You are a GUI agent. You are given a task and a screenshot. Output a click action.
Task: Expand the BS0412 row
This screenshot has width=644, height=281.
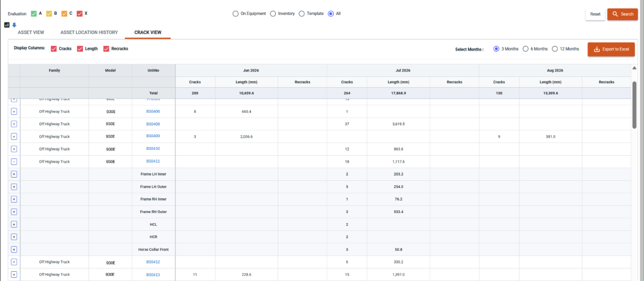pos(14,262)
